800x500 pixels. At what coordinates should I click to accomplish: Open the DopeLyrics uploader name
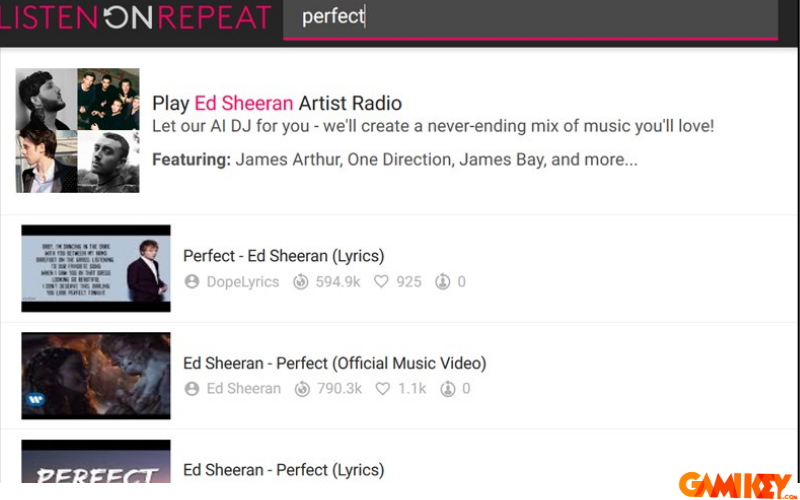click(243, 282)
